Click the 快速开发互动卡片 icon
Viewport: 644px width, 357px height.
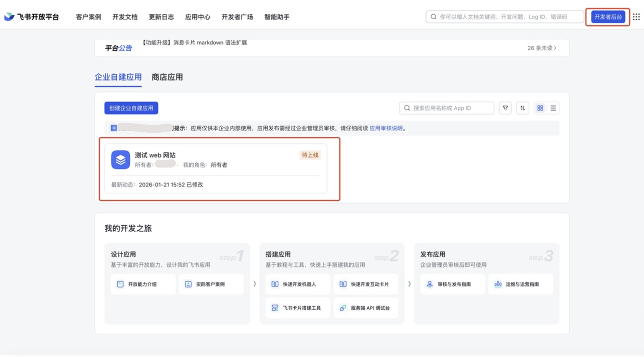tap(343, 284)
